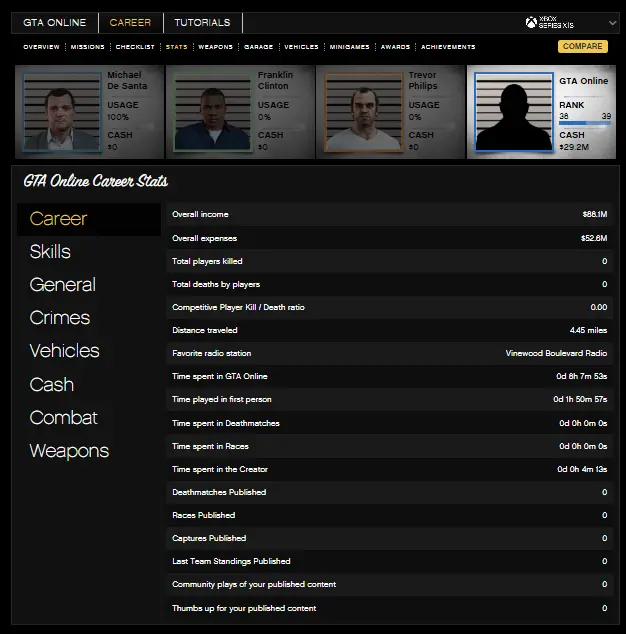626x634 pixels.
Task: Select GTA Online silhouette mugshot
Action: pyautogui.click(x=514, y=112)
